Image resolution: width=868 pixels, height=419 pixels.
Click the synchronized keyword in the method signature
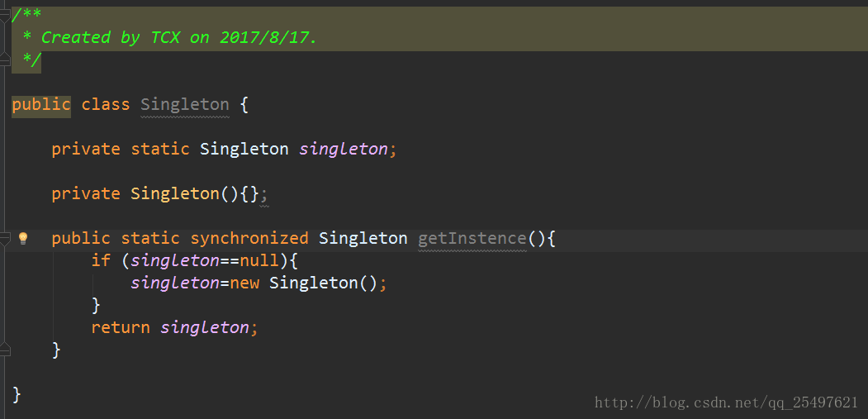point(249,238)
